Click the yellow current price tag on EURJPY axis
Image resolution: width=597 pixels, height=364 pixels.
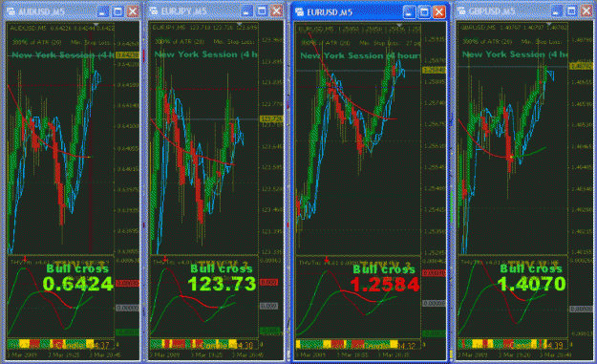point(271,119)
